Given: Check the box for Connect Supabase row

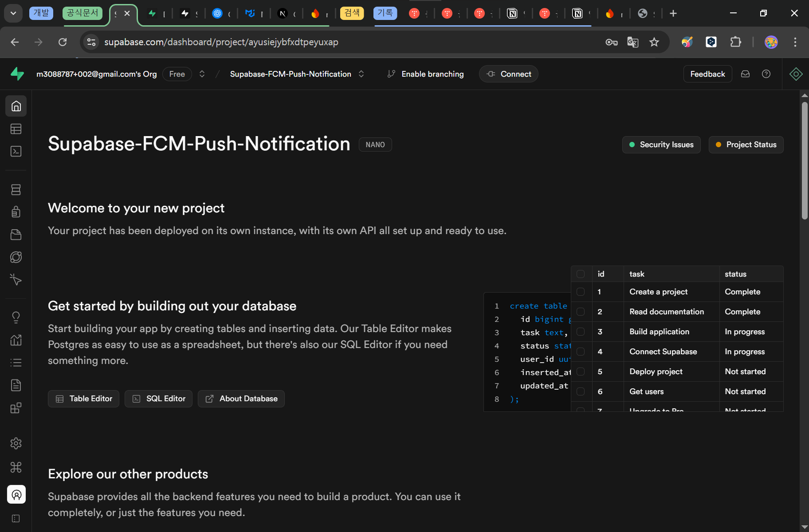Looking at the screenshot, I should click(x=581, y=352).
